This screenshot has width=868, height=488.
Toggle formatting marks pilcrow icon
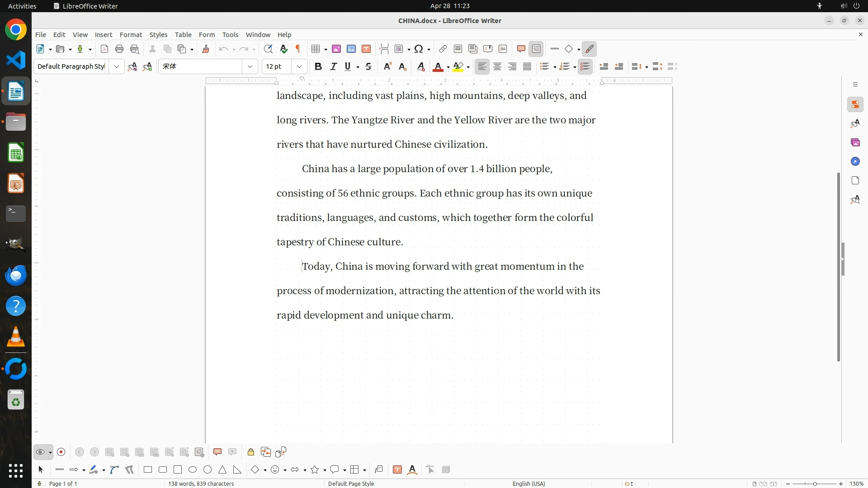point(298,49)
